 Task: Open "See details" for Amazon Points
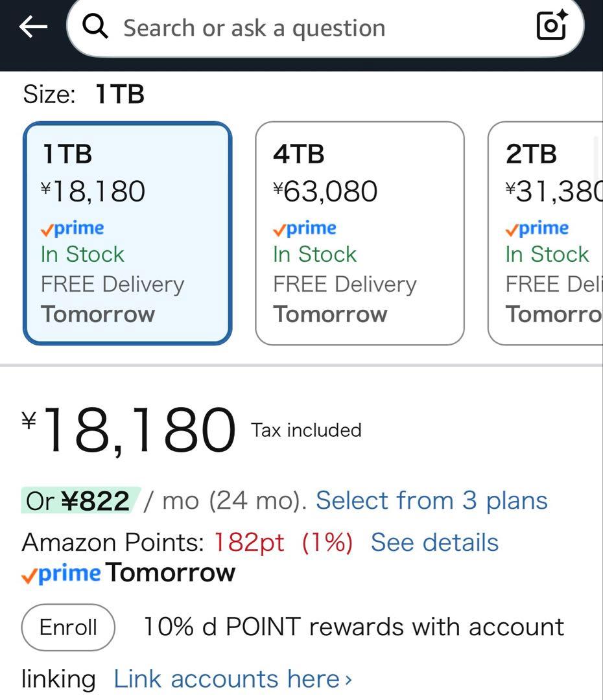point(434,542)
